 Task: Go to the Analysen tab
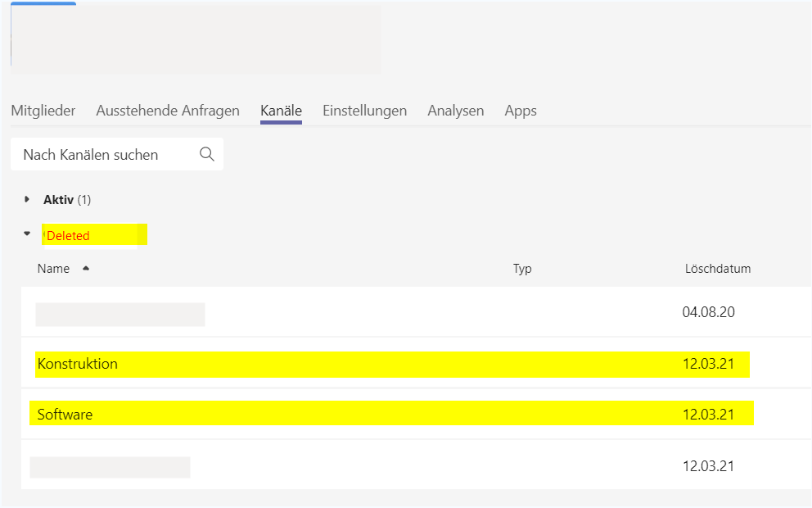456,111
